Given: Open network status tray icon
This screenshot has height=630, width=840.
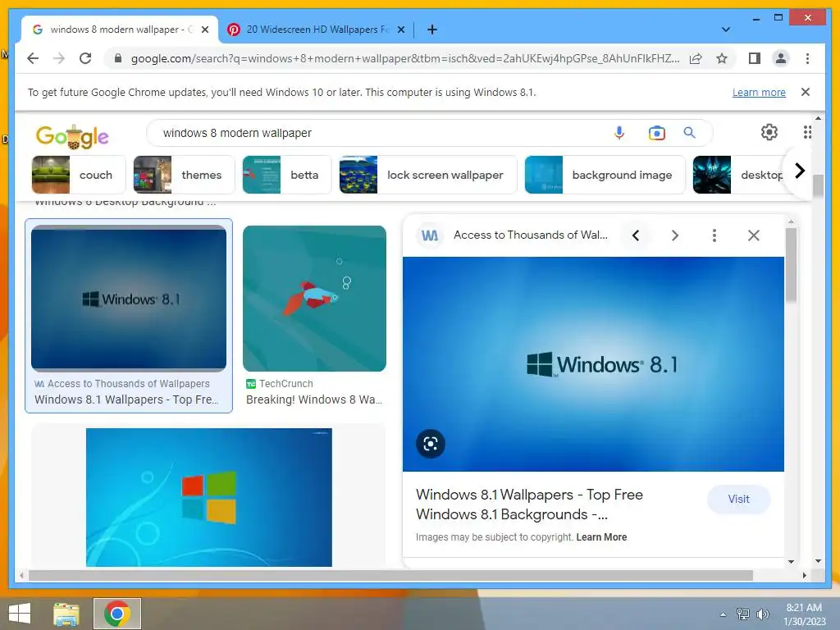Looking at the screenshot, I should [x=742, y=614].
